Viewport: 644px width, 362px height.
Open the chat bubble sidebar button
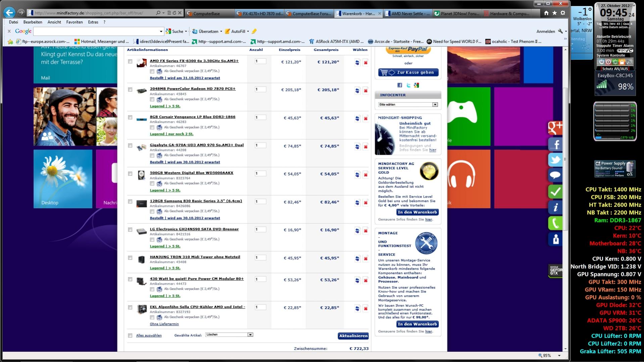coord(555,175)
